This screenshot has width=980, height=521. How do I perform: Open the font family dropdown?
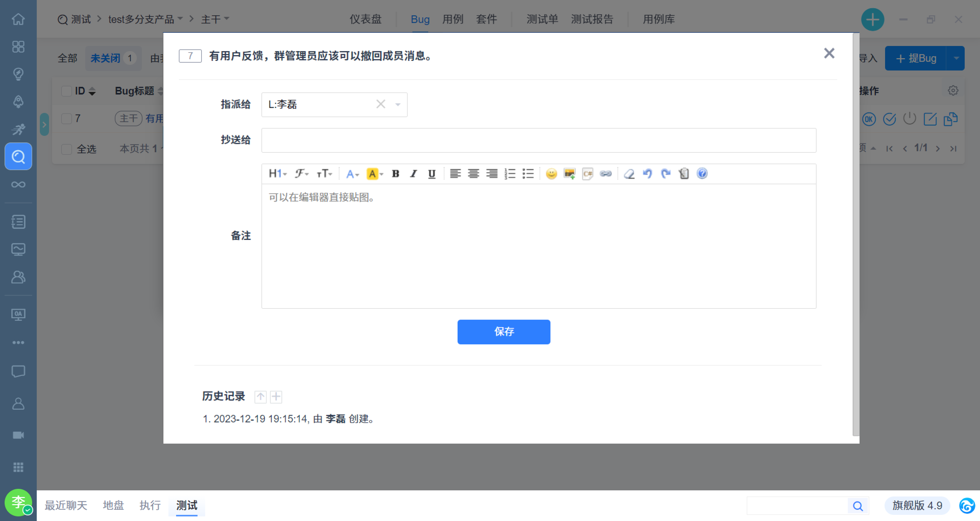click(302, 174)
